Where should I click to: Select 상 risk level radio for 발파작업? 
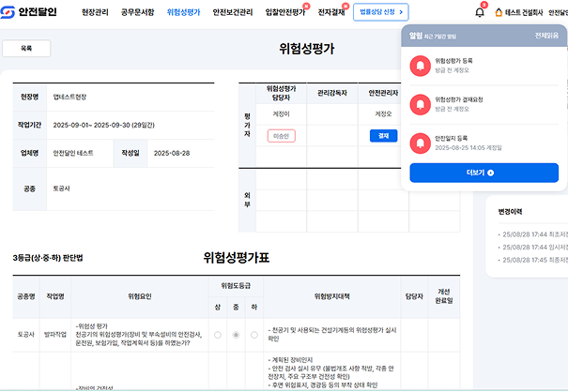tap(218, 334)
